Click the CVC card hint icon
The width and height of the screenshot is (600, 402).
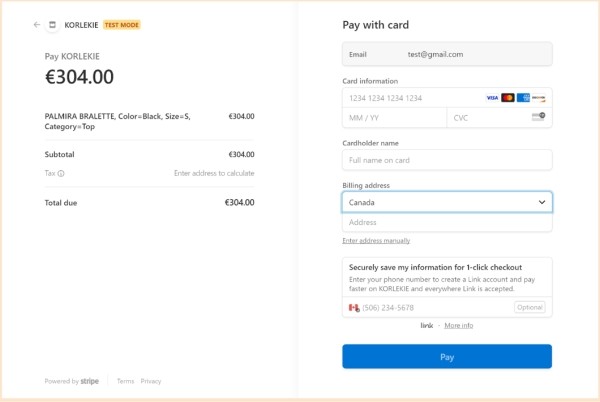pyautogui.click(x=538, y=117)
